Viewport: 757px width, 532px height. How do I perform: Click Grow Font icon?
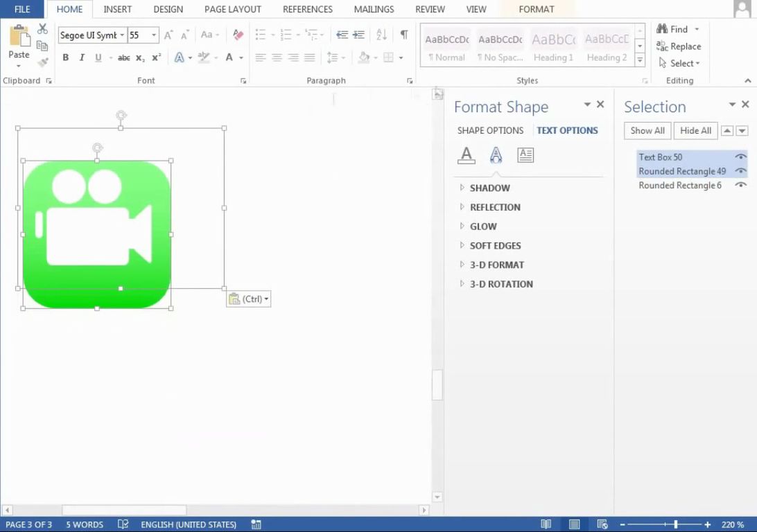[168, 35]
